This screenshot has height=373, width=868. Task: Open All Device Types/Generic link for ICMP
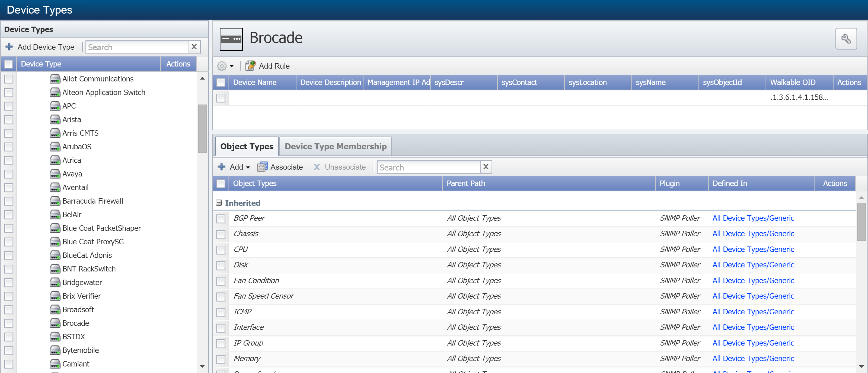point(753,312)
